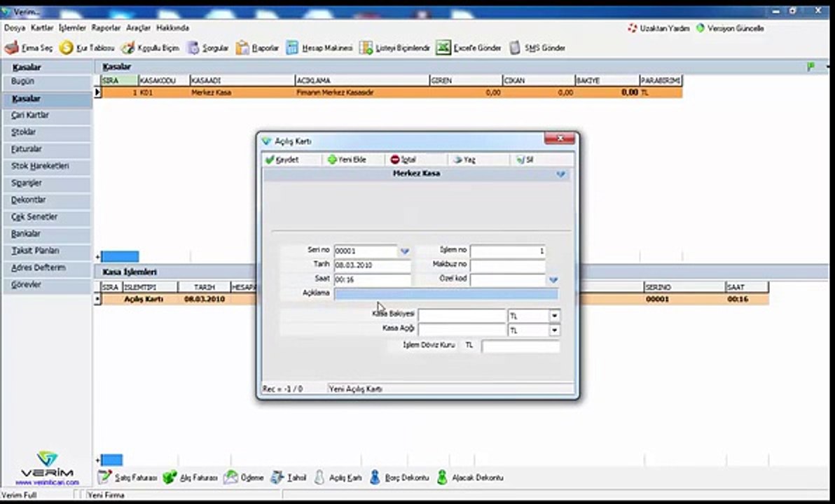
Task: Click SMS Gönder phone icon
Action: tap(514, 48)
